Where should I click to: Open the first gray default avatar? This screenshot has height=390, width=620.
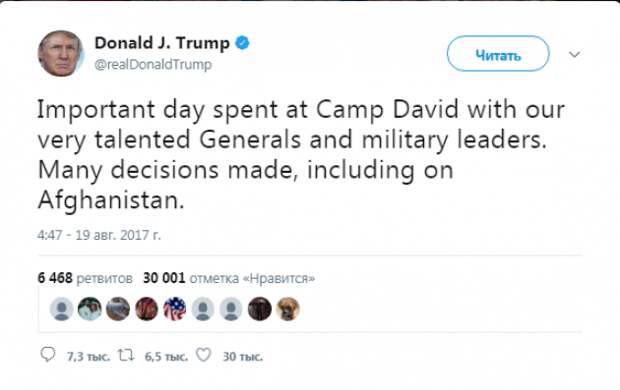(x=62, y=309)
